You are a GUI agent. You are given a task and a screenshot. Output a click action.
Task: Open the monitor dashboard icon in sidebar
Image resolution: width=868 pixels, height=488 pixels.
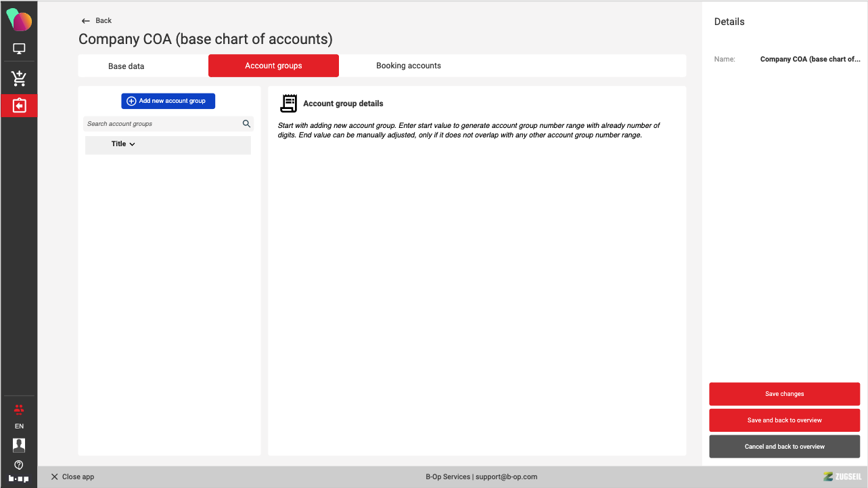pos(19,49)
